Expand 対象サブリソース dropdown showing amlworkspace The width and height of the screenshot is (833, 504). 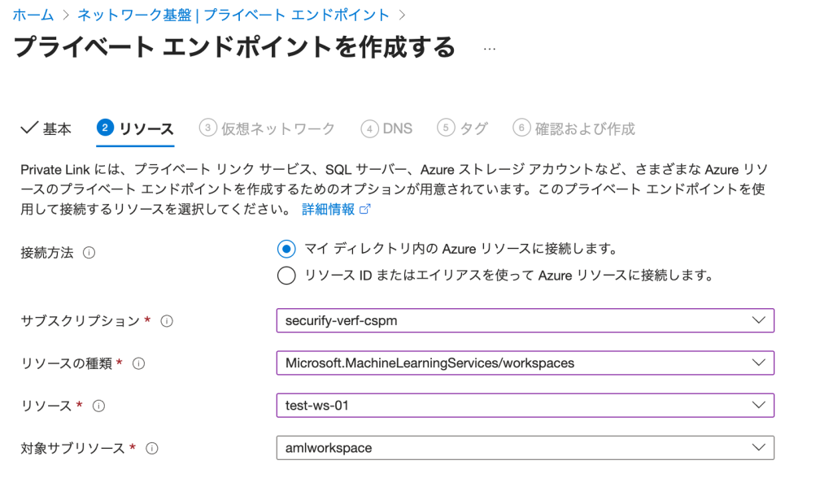point(525,447)
